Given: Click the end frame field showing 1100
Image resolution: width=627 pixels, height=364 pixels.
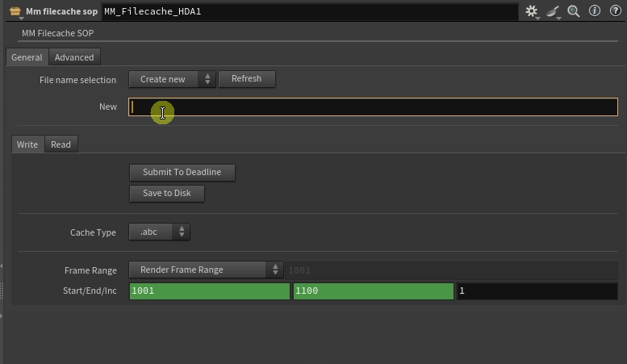Looking at the screenshot, I should click(373, 291).
